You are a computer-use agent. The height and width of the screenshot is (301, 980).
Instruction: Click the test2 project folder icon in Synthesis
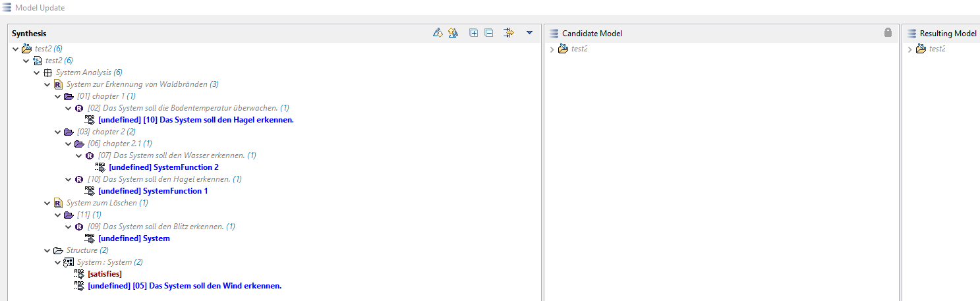[x=26, y=49]
